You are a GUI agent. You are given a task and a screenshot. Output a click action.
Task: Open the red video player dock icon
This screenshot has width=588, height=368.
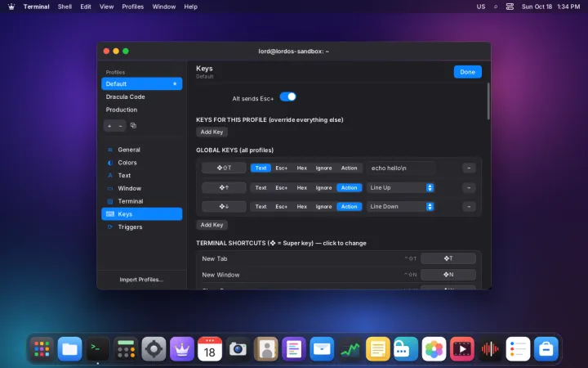click(461, 349)
